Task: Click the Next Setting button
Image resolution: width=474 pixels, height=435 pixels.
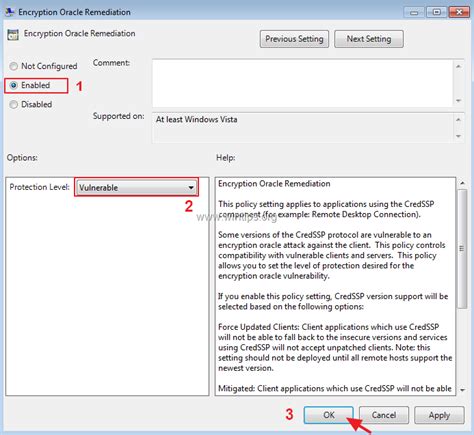Action: [369, 39]
